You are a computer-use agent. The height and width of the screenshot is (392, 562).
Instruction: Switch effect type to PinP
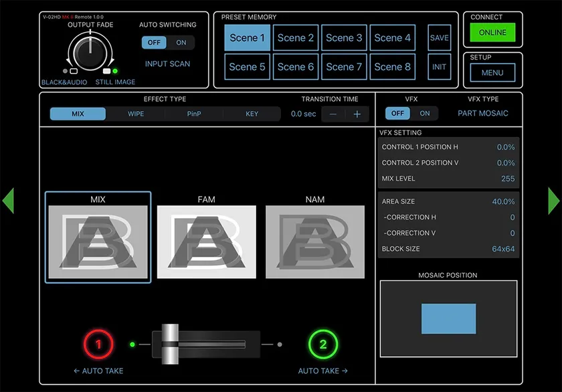pos(194,114)
